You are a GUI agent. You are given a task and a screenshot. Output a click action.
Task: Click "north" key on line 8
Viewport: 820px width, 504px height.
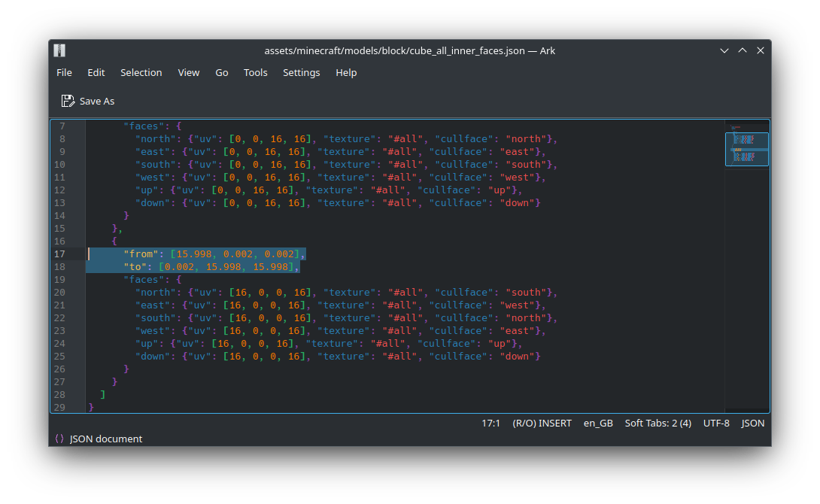pyautogui.click(x=156, y=139)
